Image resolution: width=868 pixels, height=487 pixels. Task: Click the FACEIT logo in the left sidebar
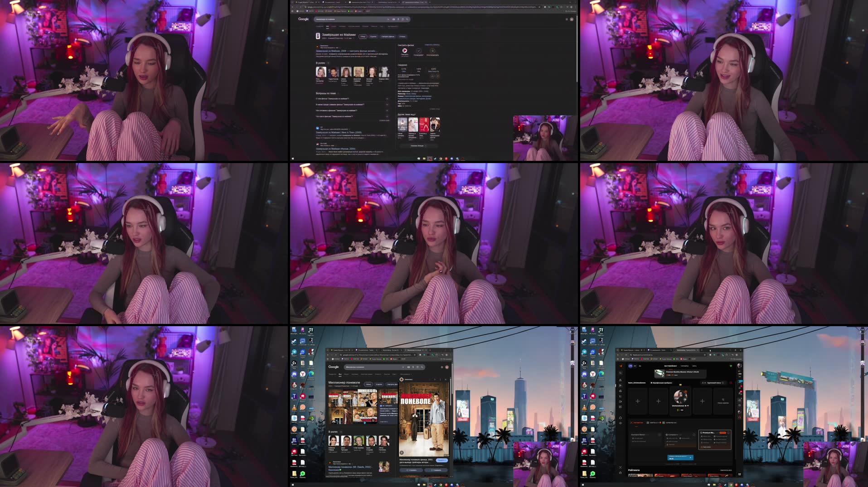click(x=621, y=365)
